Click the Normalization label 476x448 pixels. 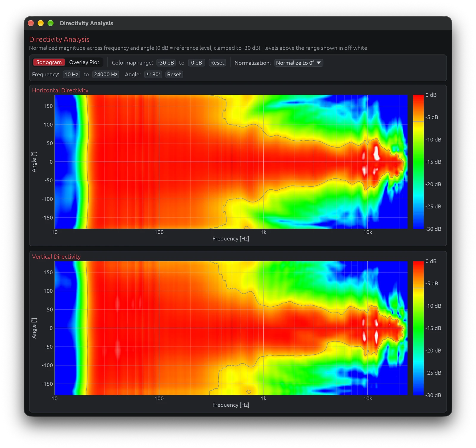point(253,63)
